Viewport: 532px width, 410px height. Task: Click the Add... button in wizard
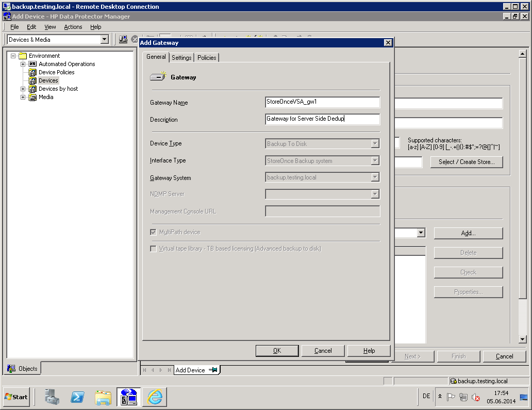coord(468,233)
